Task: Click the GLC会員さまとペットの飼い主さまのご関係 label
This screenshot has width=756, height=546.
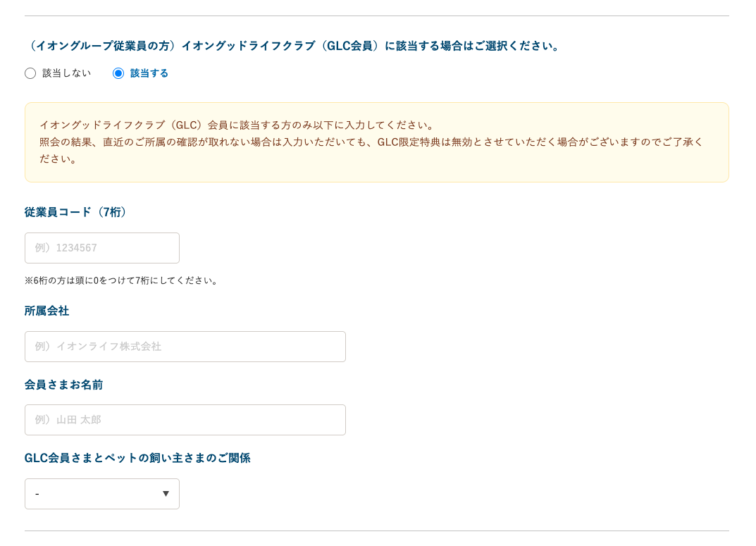Action: [x=137, y=458]
